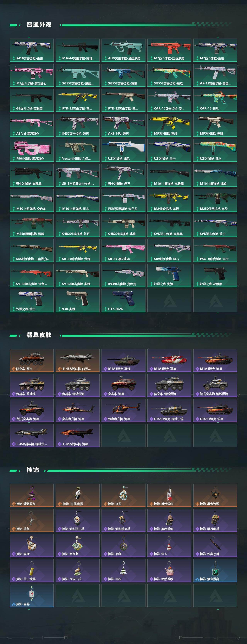The height and width of the screenshot is (644, 247).
Task: Open the G17-2026 pistol skin card
Action: click(x=123, y=301)
